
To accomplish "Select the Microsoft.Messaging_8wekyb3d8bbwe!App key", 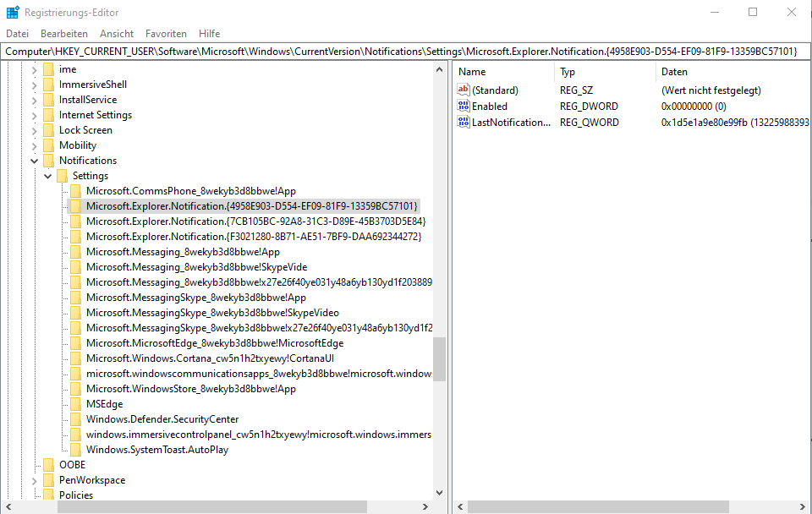I will [183, 252].
